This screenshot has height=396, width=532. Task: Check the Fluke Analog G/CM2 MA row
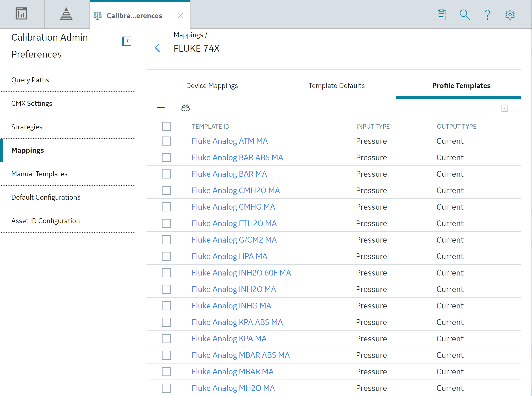pos(166,240)
